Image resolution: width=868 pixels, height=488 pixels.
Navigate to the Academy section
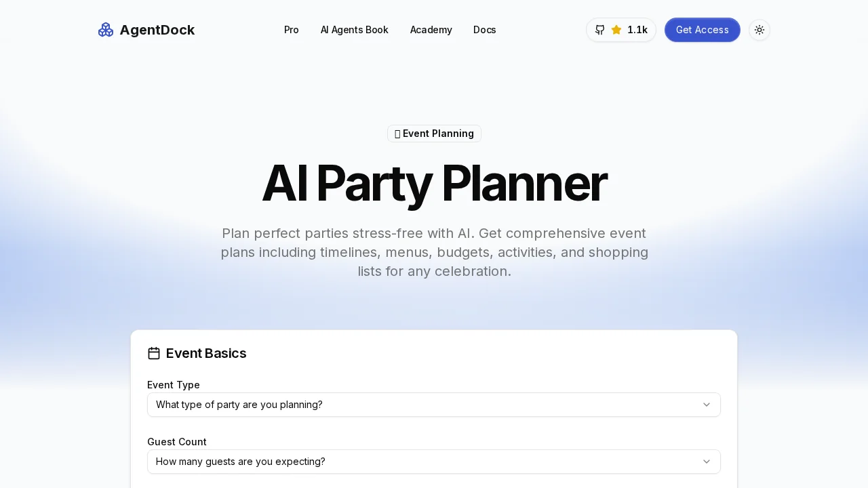point(431,30)
